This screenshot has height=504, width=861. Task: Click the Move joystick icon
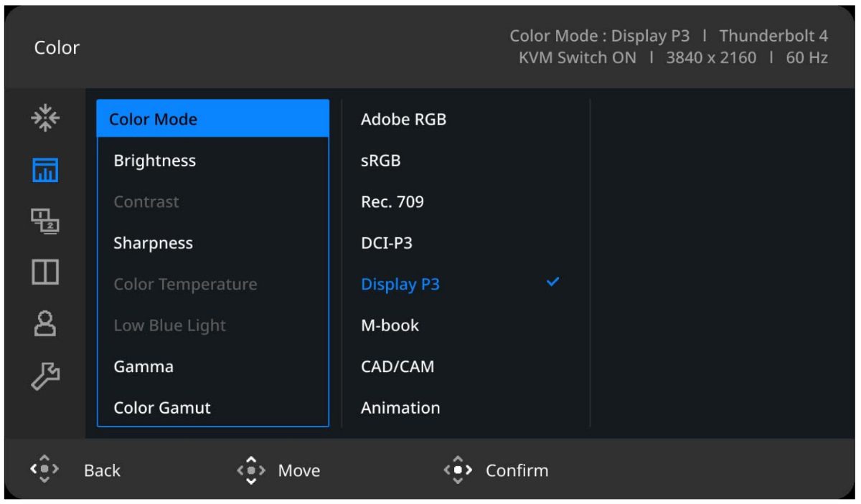pyautogui.click(x=251, y=470)
